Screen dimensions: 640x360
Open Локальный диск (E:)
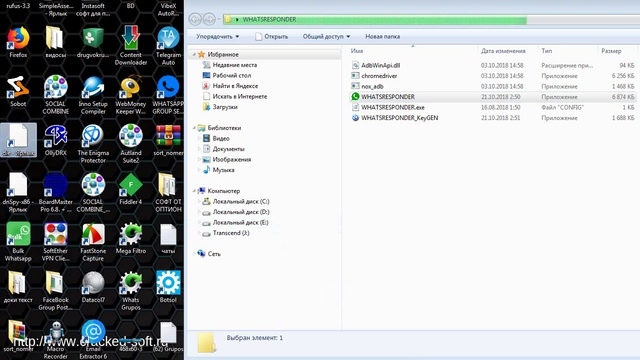tap(241, 222)
